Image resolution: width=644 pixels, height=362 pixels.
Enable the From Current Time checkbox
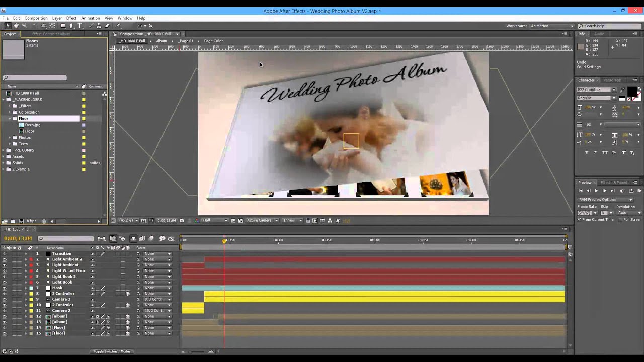[x=580, y=220]
